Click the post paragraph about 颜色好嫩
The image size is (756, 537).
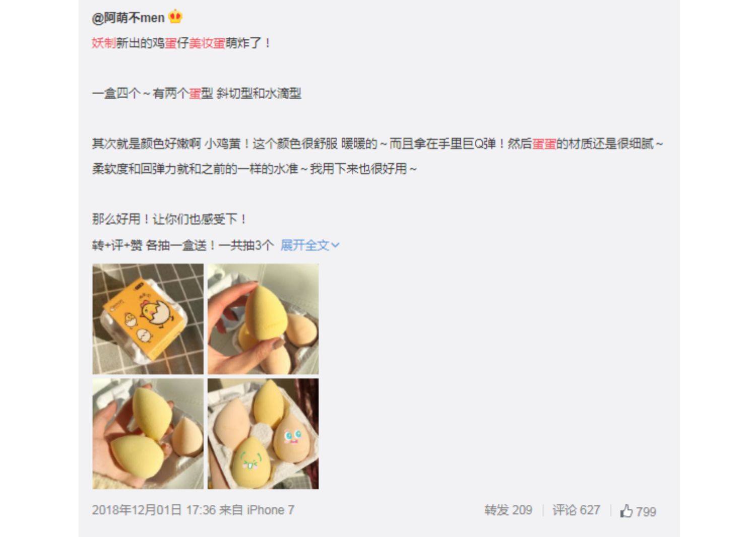(x=377, y=157)
